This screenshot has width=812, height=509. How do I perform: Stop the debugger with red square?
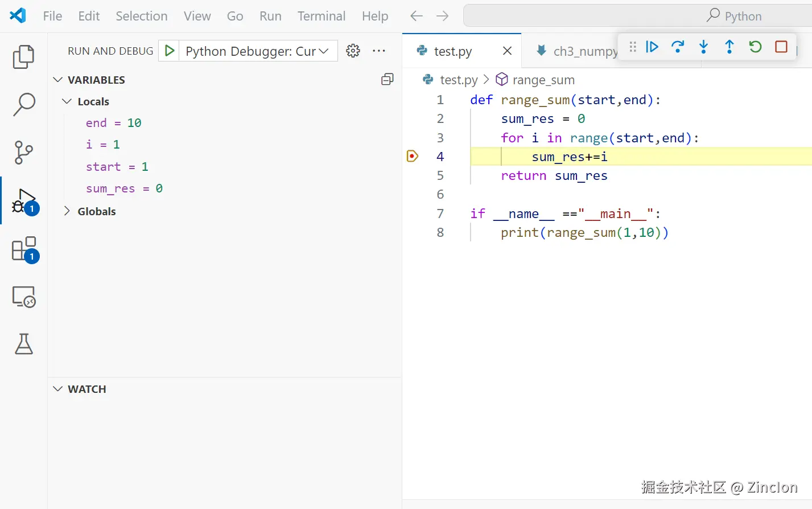[781, 47]
